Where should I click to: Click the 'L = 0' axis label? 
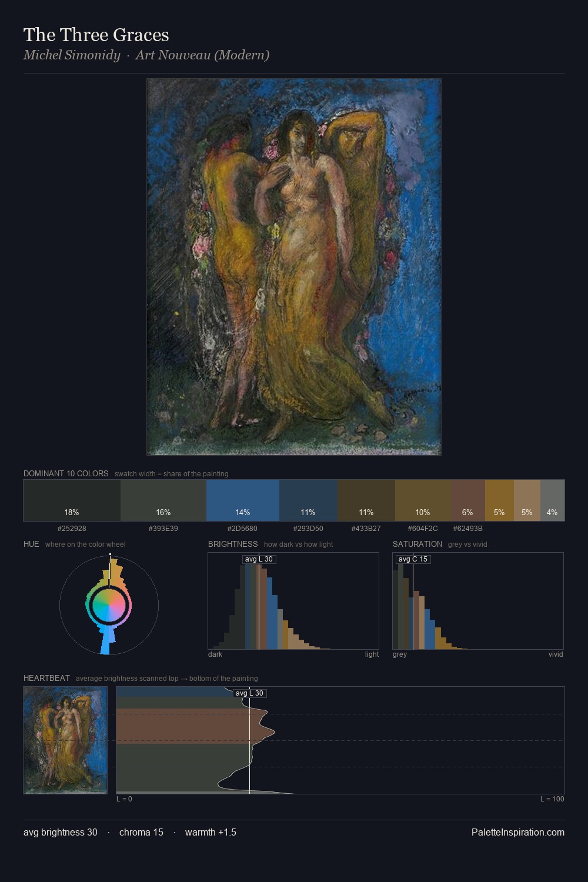[x=124, y=799]
